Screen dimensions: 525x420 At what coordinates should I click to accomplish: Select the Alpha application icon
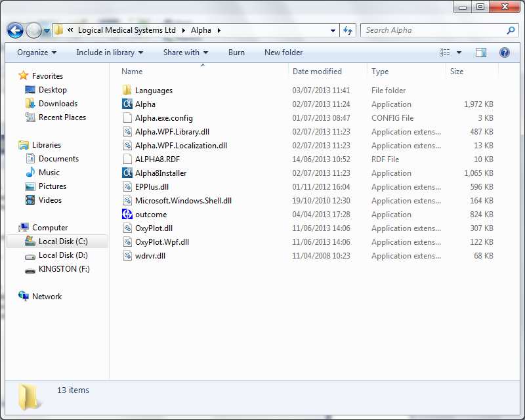coord(127,104)
